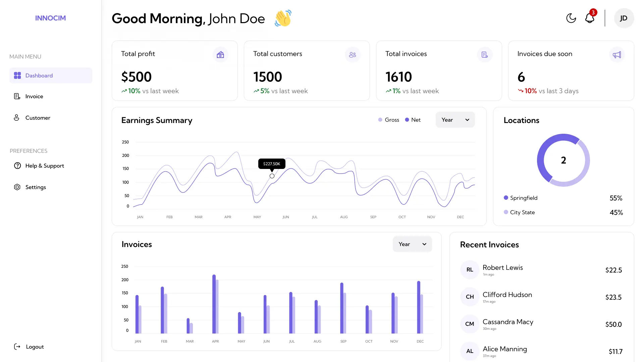644x362 pixels.
Task: Expand the Invoices chart Year dropdown
Action: pyautogui.click(x=412, y=244)
